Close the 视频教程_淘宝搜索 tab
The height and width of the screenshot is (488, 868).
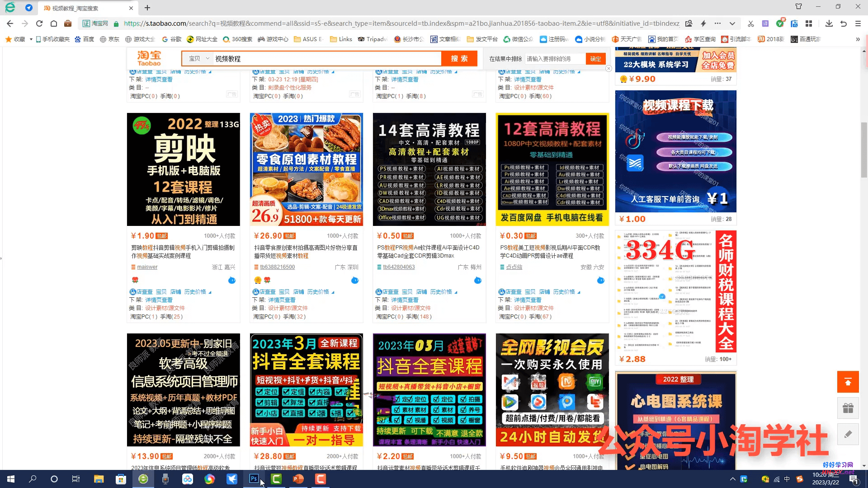(131, 8)
